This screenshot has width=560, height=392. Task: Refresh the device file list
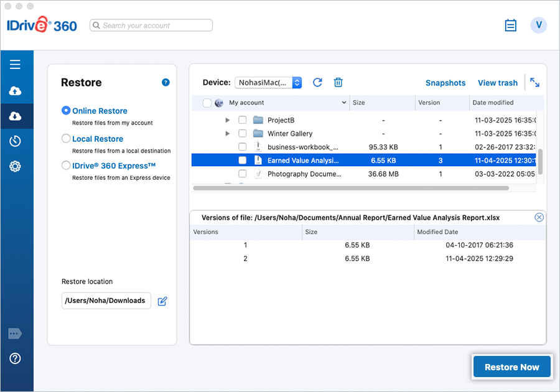click(x=317, y=83)
